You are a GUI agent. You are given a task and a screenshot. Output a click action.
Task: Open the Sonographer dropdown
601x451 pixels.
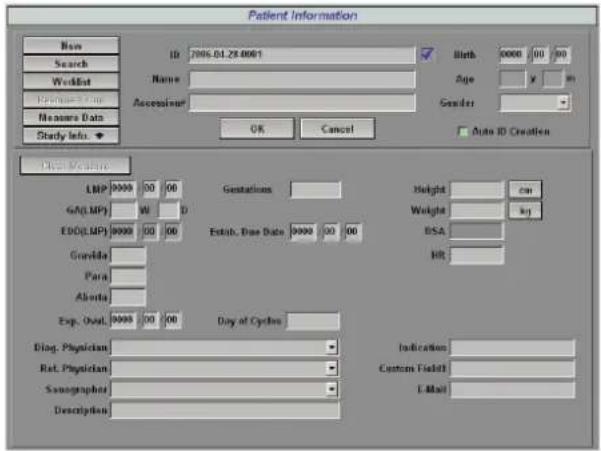(x=332, y=389)
